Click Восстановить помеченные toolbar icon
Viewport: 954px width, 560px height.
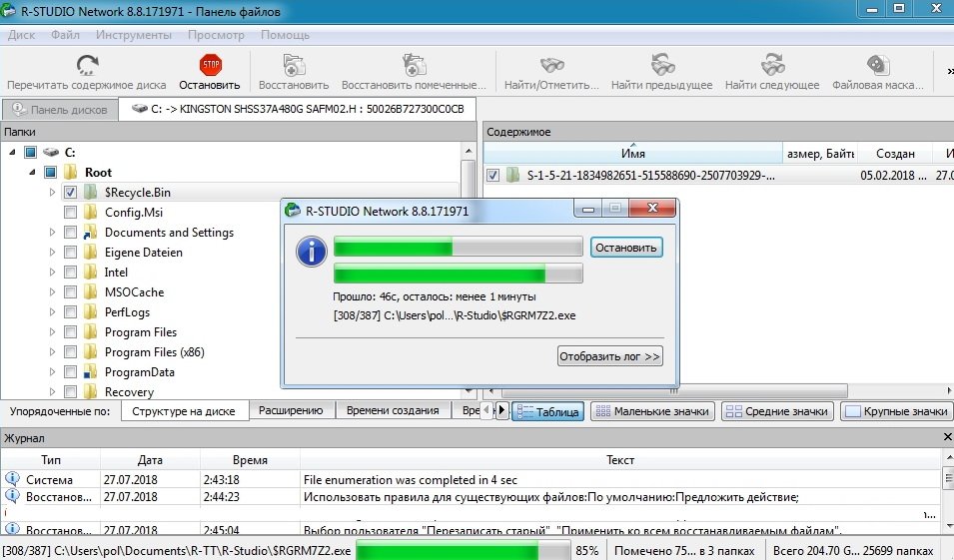coord(414,65)
